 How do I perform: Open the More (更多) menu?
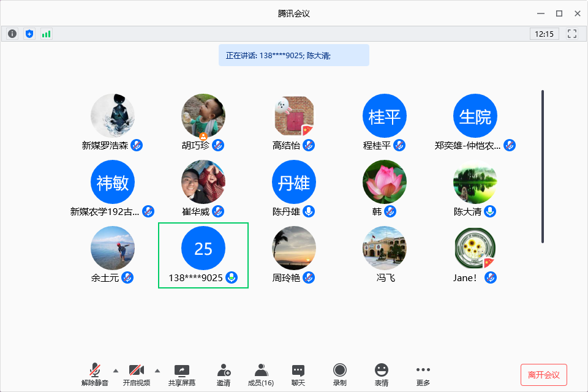423,374
